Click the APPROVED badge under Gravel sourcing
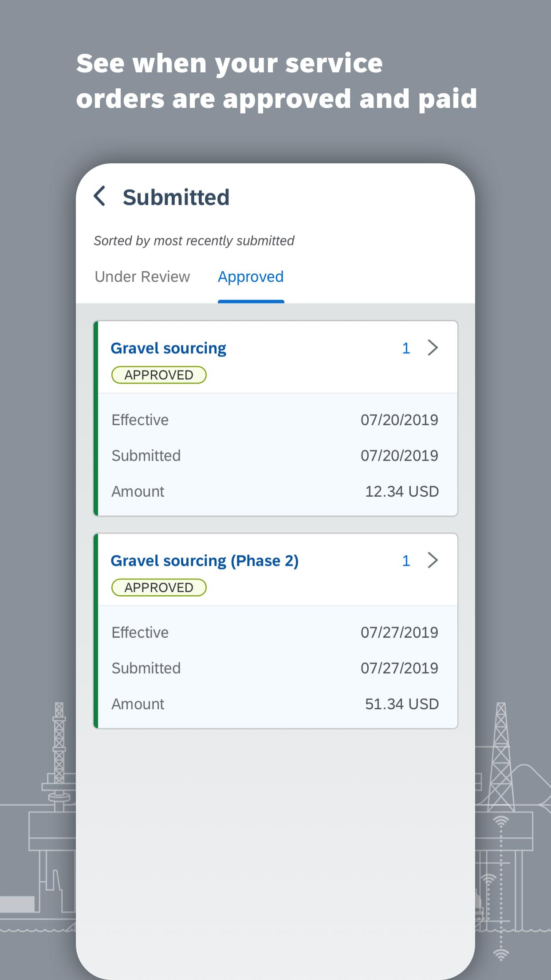The height and width of the screenshot is (980, 551). [159, 375]
